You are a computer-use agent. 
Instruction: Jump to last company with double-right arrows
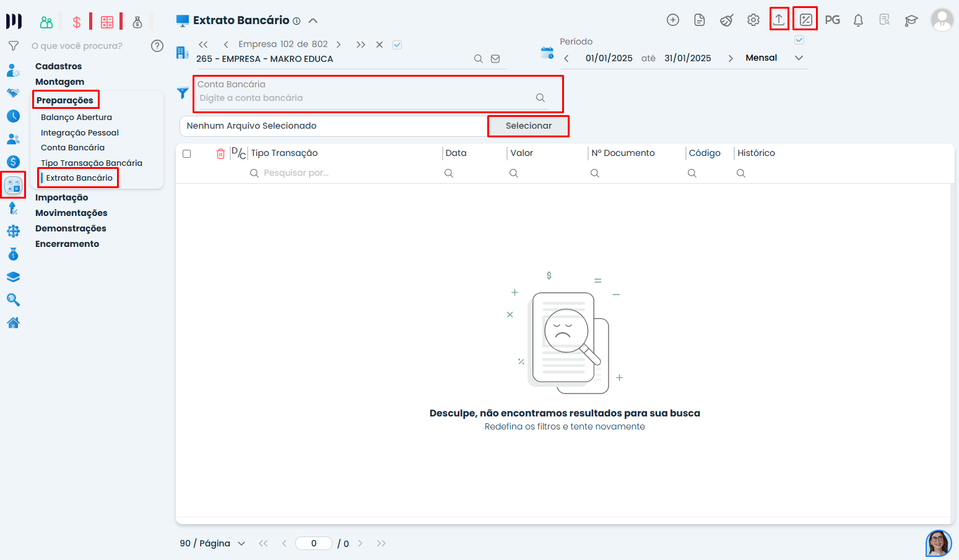click(361, 45)
